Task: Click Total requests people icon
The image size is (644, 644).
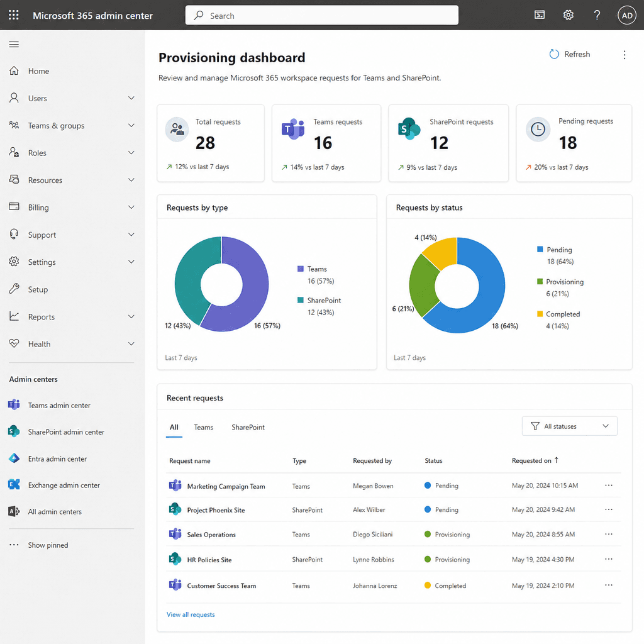Action: tap(177, 130)
